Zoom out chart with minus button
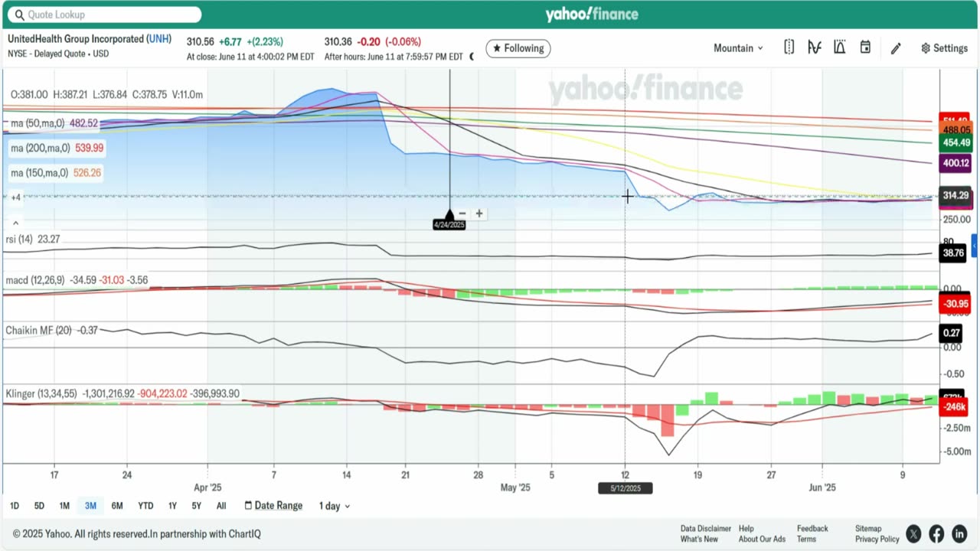The width and height of the screenshot is (980, 551). [462, 214]
